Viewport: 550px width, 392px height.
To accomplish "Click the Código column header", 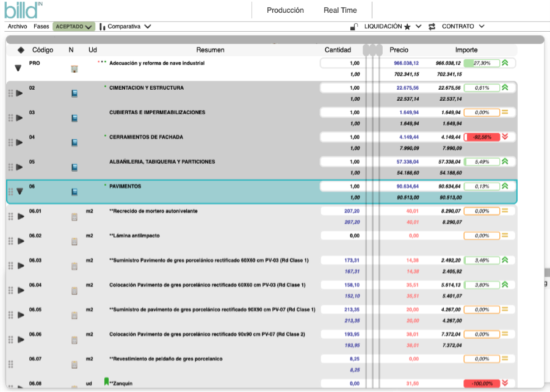I will 43,50.
